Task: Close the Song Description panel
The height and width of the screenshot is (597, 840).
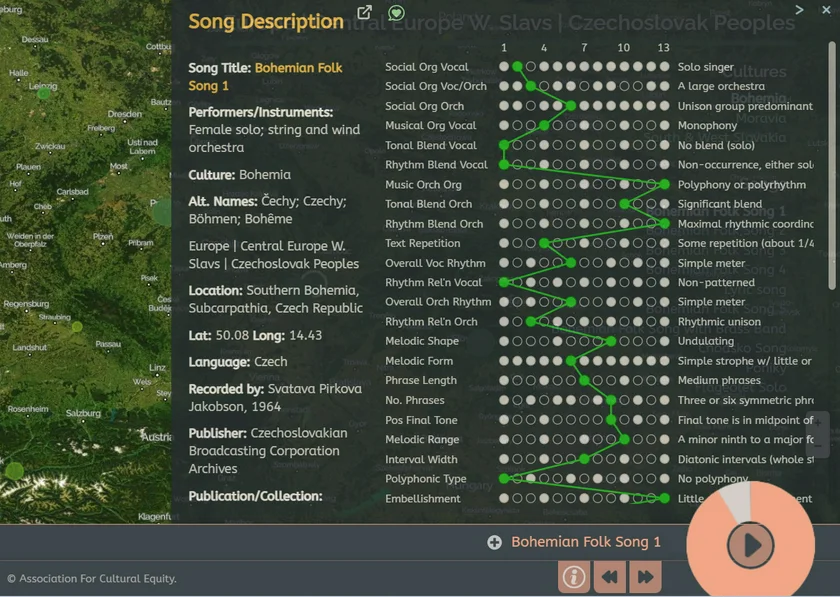Action: coord(824,10)
